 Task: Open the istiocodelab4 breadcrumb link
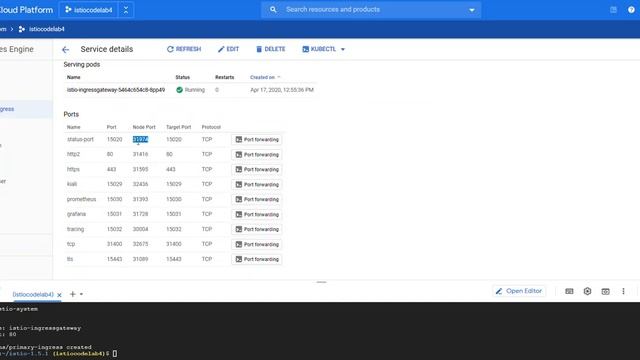click(x=47, y=29)
